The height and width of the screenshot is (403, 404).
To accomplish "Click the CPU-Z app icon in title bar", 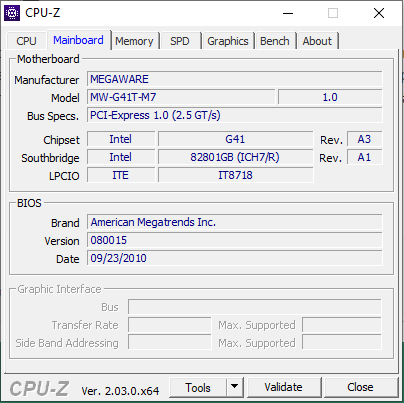I will pyautogui.click(x=12, y=13).
